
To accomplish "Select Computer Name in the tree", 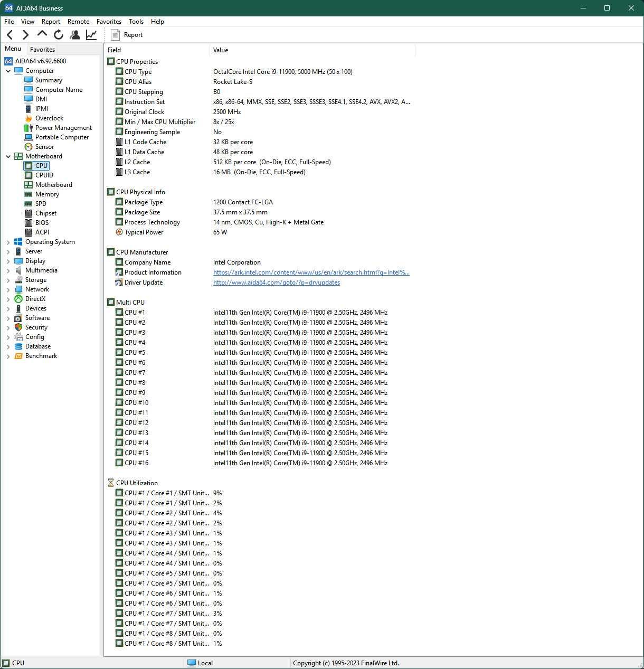I will pos(59,90).
